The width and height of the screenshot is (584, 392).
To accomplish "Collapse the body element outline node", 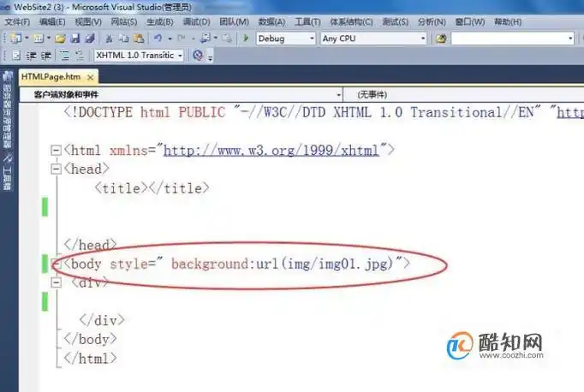I will [x=56, y=264].
